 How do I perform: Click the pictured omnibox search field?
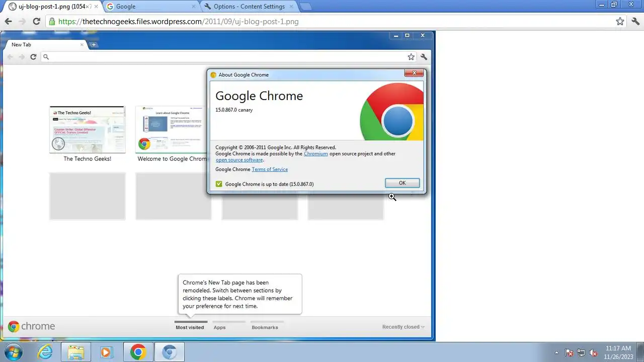pos(229,57)
